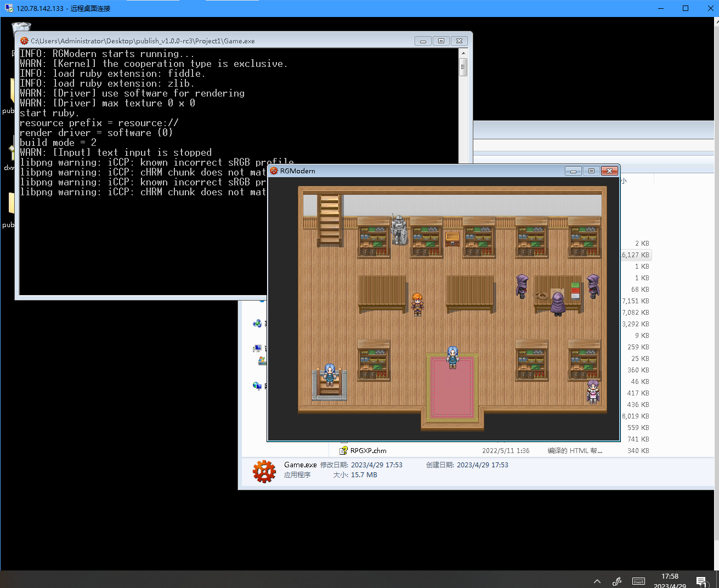
Task: Click the large Game.exe gear icon in details pane
Action: (x=264, y=471)
